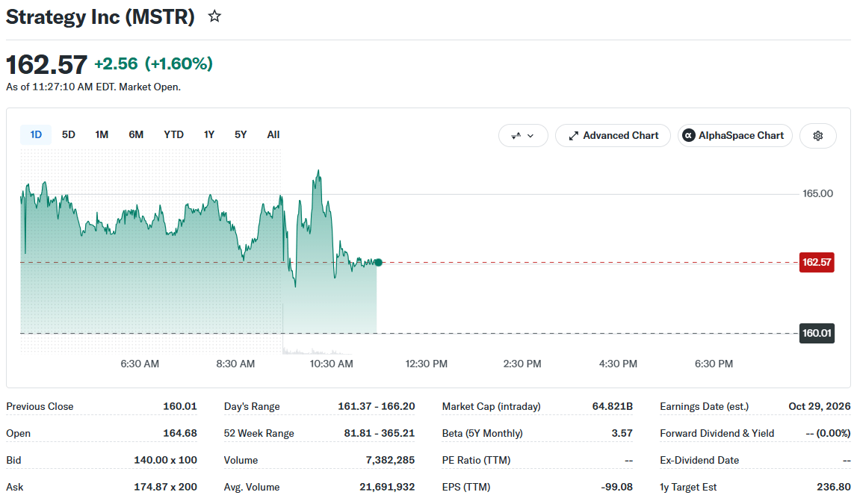Click the Open value 164.68

tap(180, 434)
